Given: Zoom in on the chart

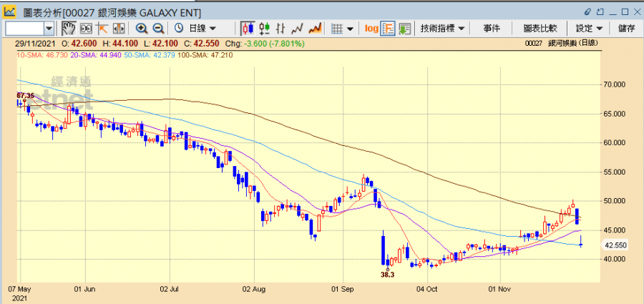Looking at the screenshot, I should 142,29.
